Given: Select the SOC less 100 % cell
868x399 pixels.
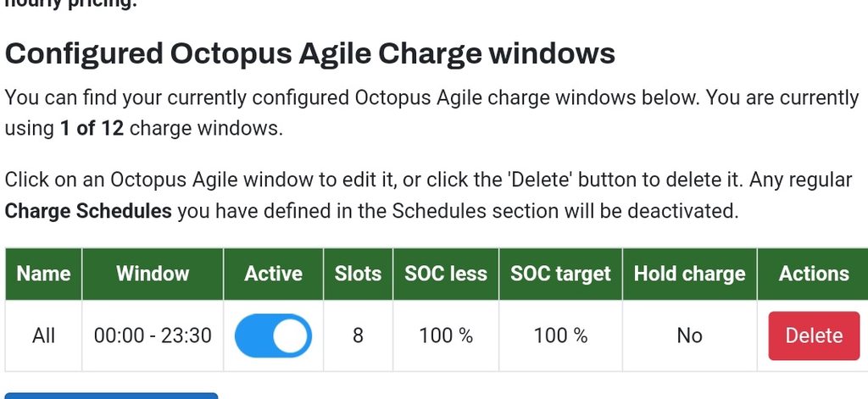Looking at the screenshot, I should (446, 335).
